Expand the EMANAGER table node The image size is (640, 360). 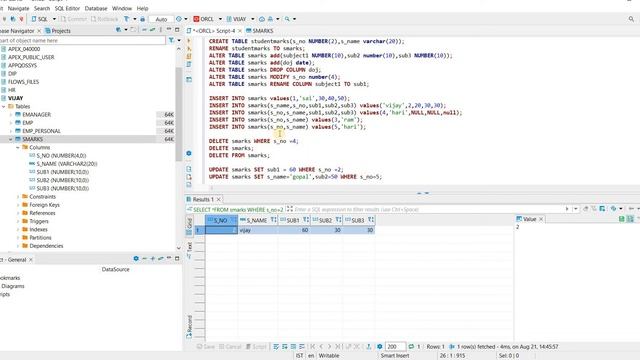(11, 115)
